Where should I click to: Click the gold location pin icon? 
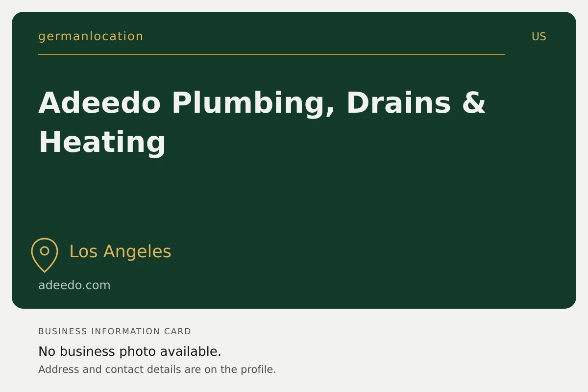point(45,255)
